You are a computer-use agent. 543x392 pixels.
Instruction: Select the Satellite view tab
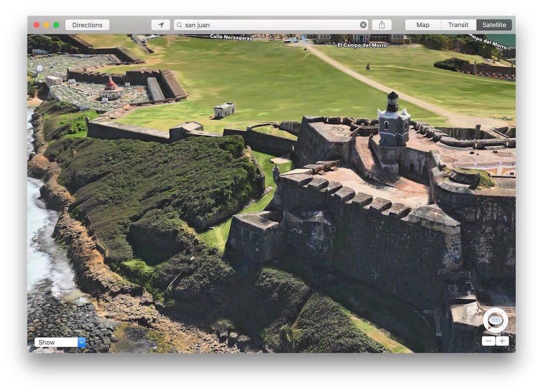(494, 25)
